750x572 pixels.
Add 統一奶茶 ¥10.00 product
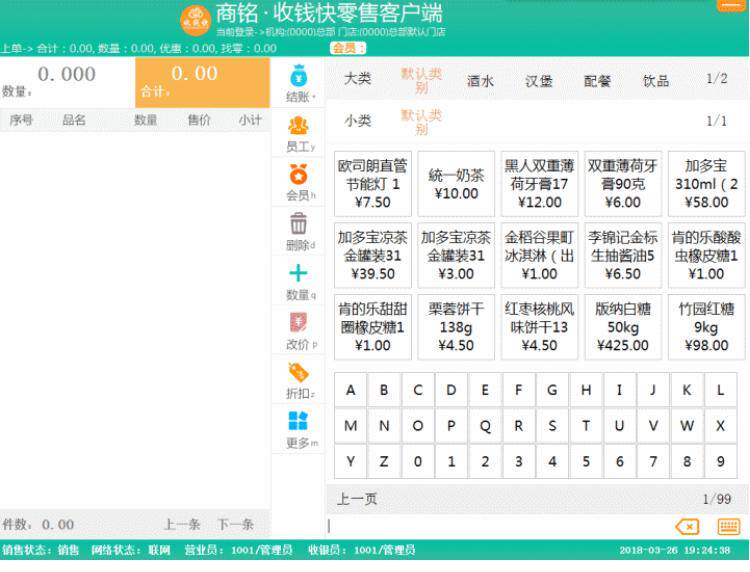click(456, 184)
